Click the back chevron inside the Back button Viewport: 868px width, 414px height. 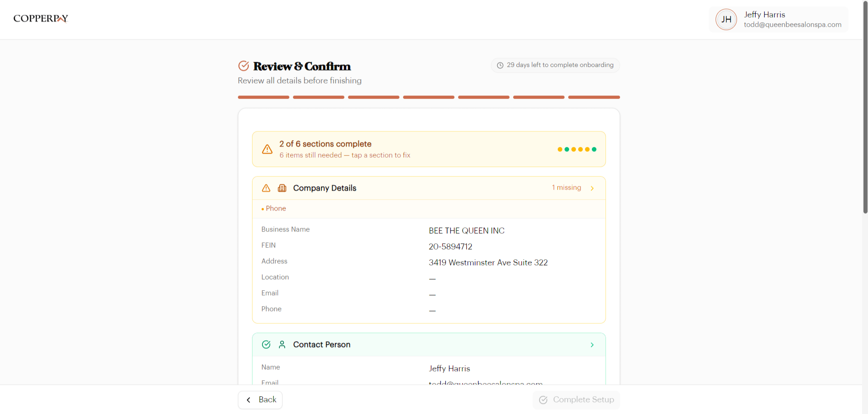[x=248, y=399]
